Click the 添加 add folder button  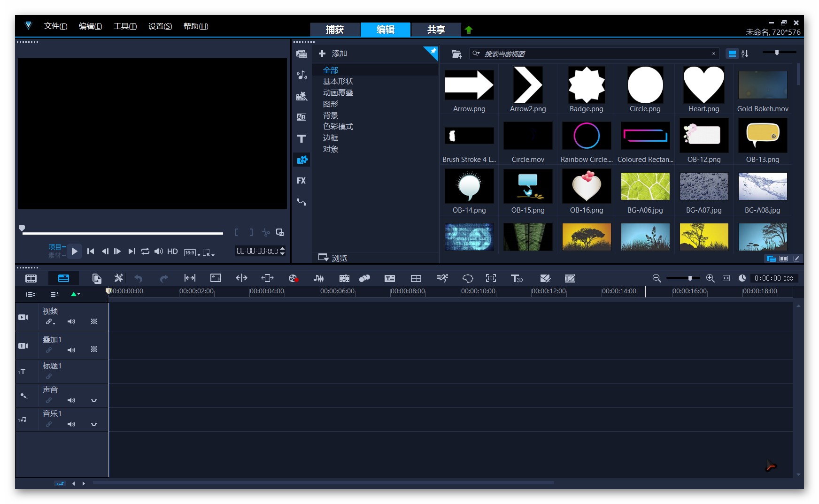pos(333,53)
